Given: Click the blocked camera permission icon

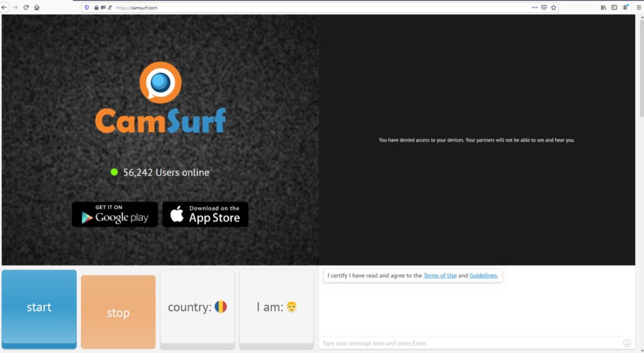Looking at the screenshot, I should click(103, 8).
